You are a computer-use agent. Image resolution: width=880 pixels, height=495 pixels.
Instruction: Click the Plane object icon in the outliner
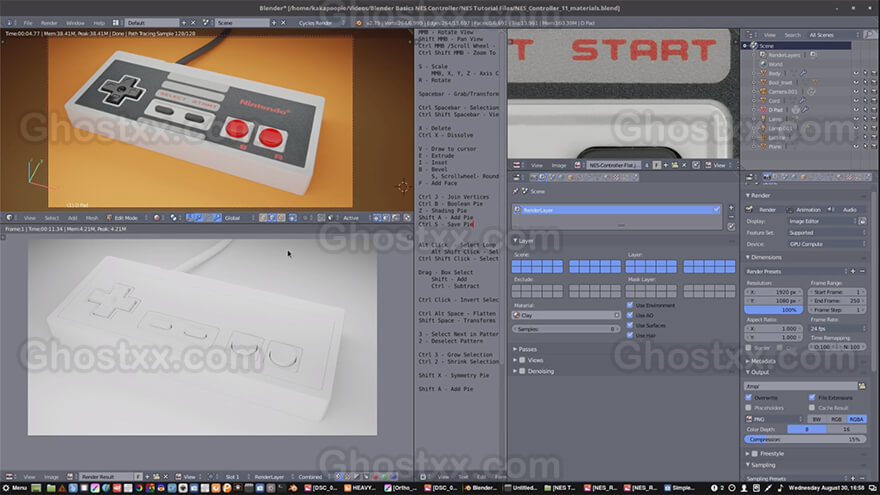click(x=763, y=146)
